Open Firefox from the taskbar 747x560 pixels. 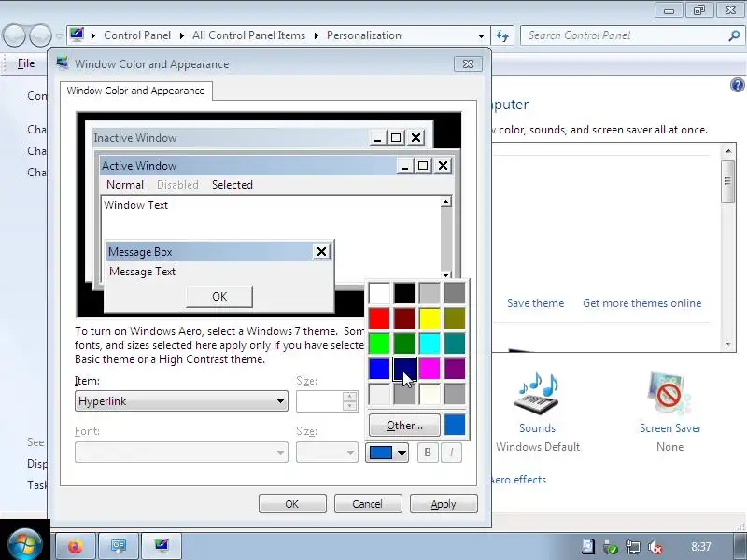(x=76, y=546)
